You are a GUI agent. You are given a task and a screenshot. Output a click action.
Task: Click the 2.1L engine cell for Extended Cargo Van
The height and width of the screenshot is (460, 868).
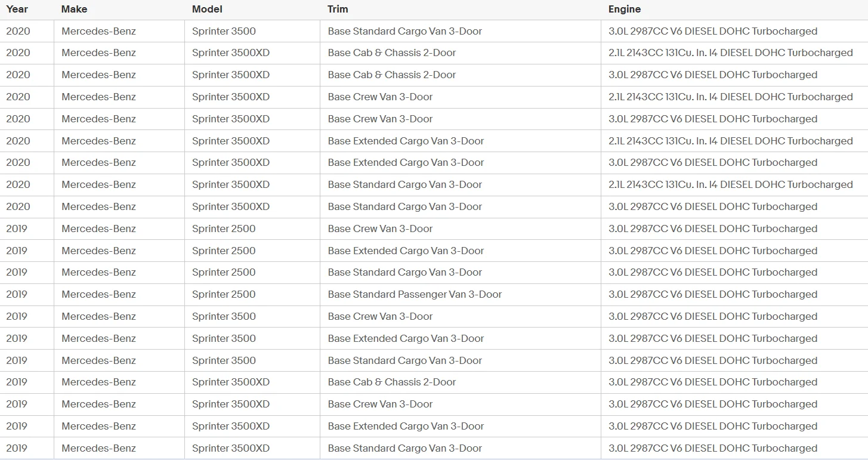click(731, 141)
